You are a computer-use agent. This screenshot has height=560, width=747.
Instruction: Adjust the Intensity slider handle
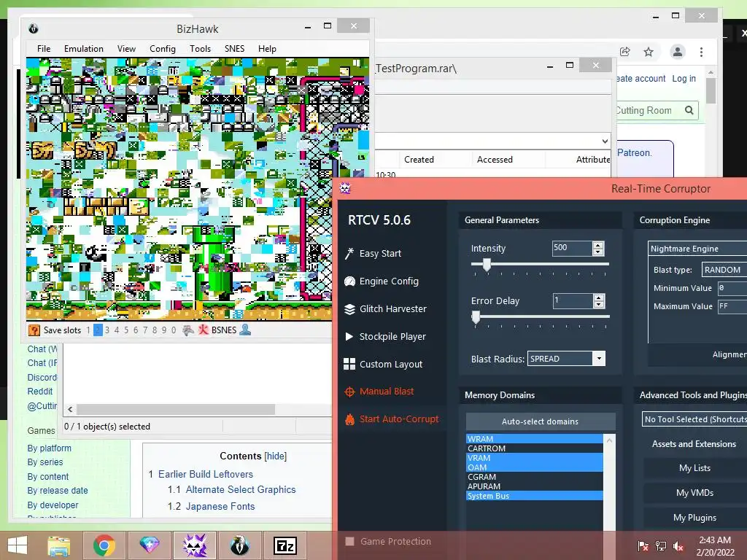click(x=487, y=265)
